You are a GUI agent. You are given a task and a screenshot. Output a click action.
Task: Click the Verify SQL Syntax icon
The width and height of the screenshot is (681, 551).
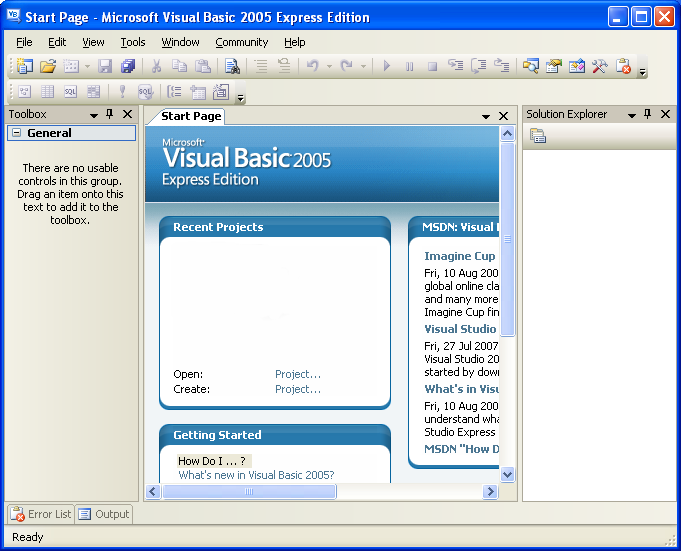[145, 92]
